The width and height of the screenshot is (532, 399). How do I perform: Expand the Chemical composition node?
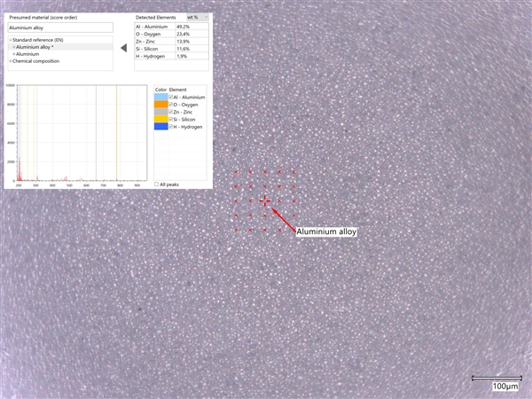11,61
